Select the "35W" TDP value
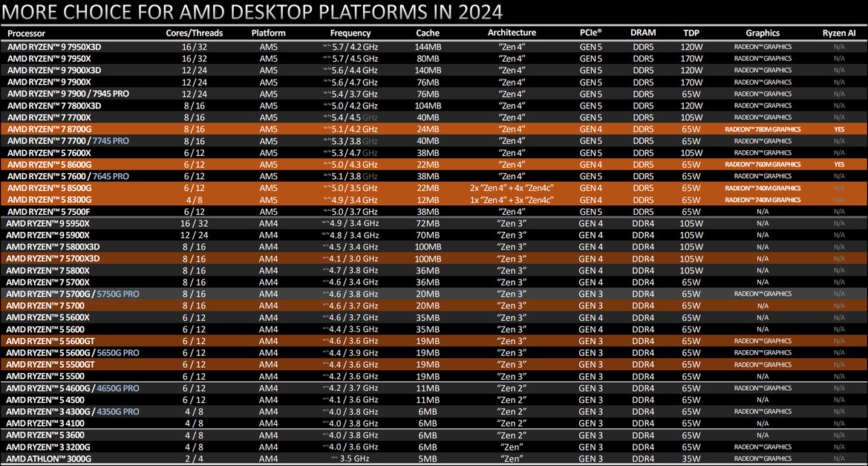 (x=691, y=459)
